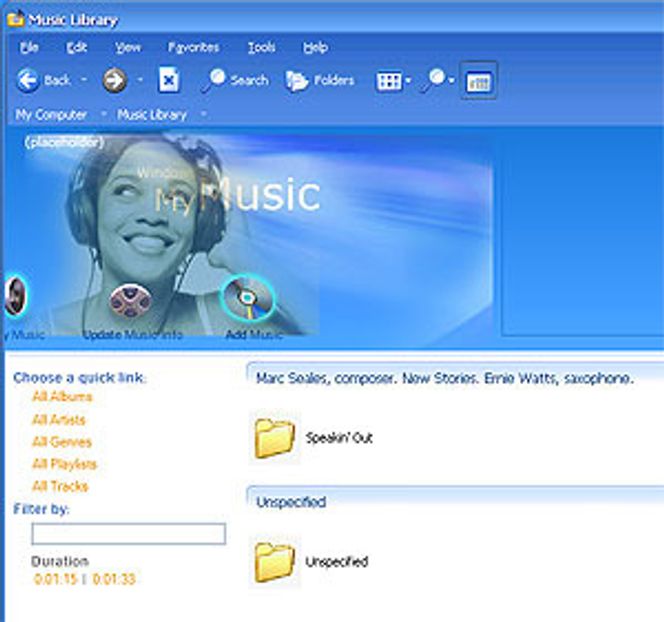Open the Help menu
This screenshot has width=664, height=622.
[x=315, y=47]
